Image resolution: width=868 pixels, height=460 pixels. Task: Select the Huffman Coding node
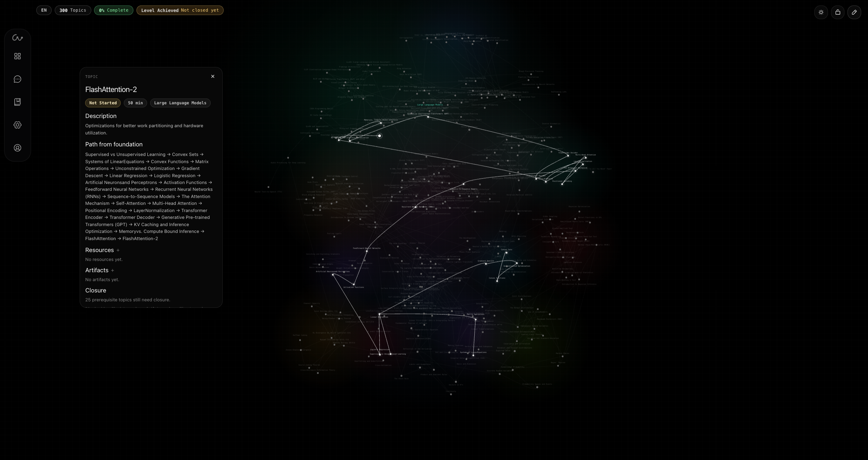pyautogui.click(x=300, y=340)
